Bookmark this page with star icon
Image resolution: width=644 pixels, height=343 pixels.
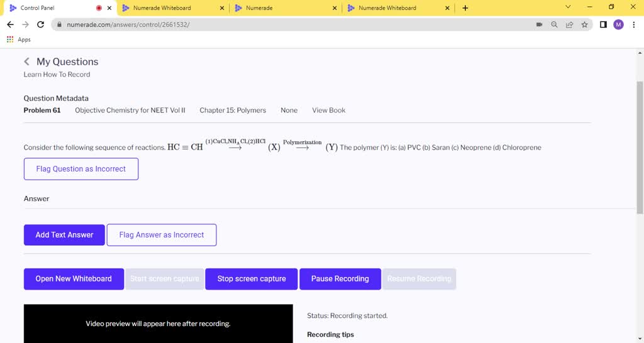584,24
